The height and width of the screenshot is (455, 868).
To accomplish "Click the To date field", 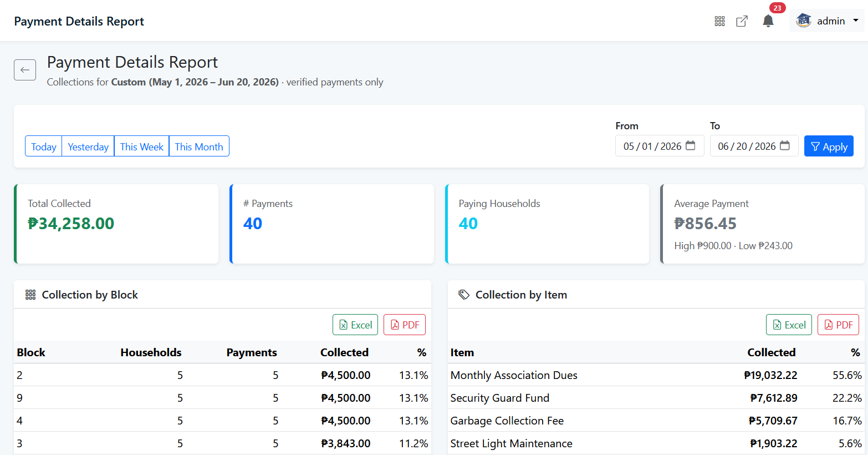I will pos(754,146).
